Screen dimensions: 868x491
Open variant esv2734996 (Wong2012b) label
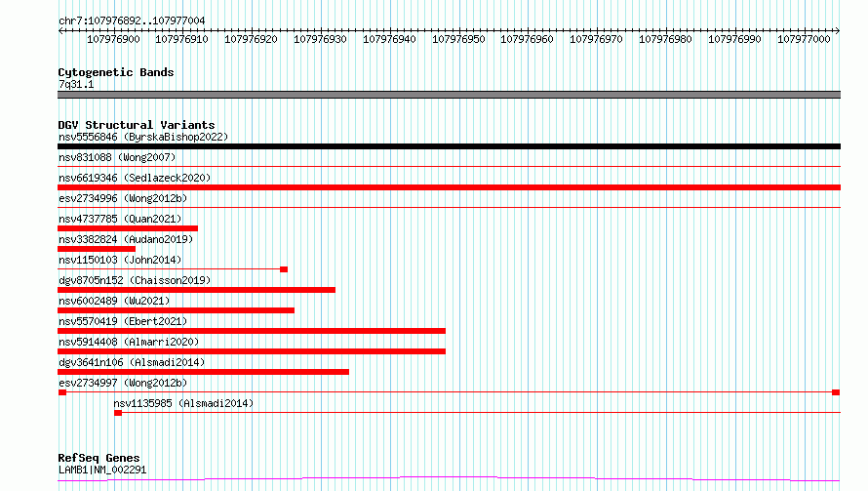coord(123,198)
